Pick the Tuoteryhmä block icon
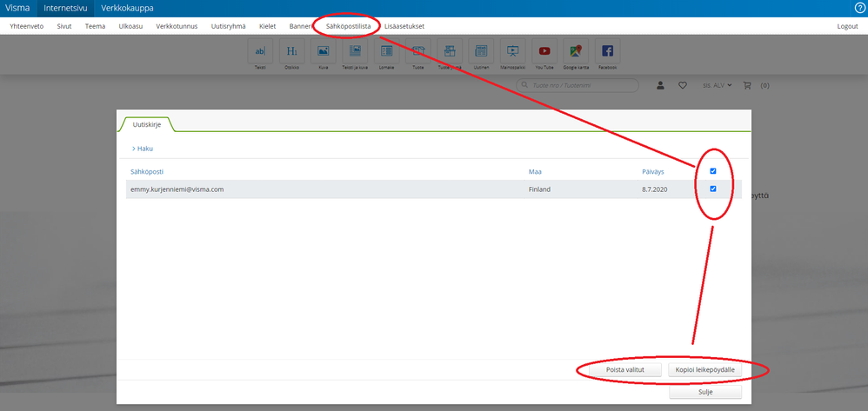The width and height of the screenshot is (868, 411). click(450, 51)
